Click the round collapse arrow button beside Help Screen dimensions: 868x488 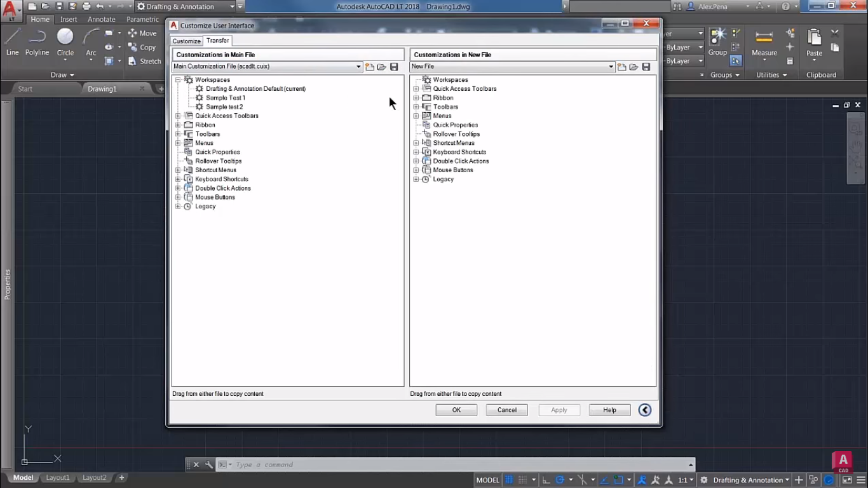[645, 410]
